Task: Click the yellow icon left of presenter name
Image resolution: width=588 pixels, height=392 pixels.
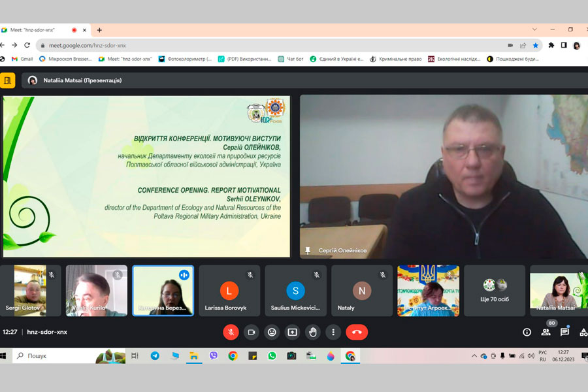Action: pyautogui.click(x=7, y=80)
